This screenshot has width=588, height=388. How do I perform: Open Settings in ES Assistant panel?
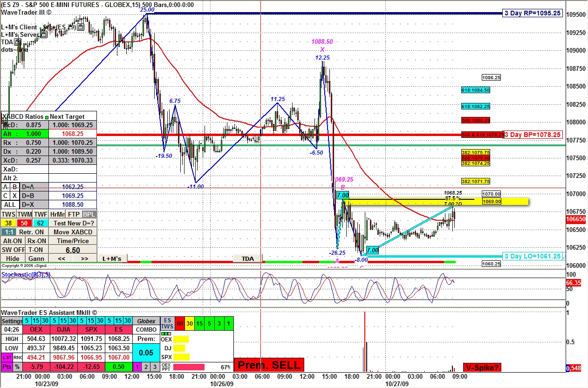12,321
